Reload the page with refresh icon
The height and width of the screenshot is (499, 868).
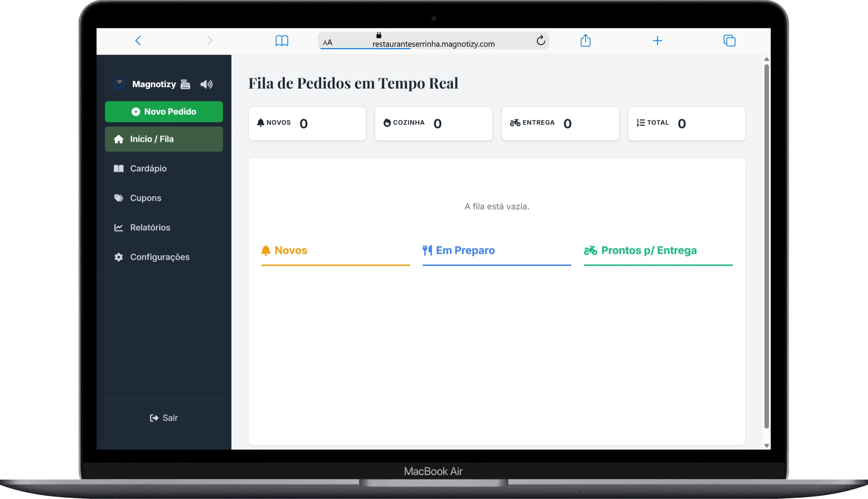coord(541,41)
